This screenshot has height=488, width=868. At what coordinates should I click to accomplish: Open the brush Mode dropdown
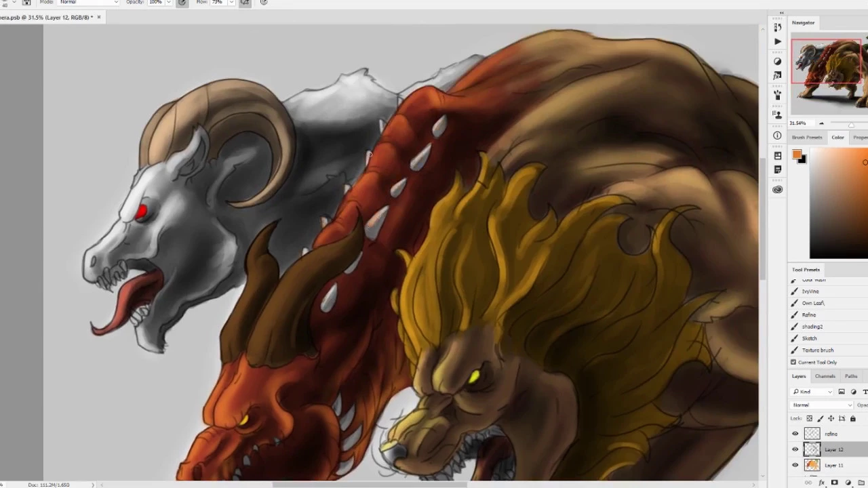point(89,3)
